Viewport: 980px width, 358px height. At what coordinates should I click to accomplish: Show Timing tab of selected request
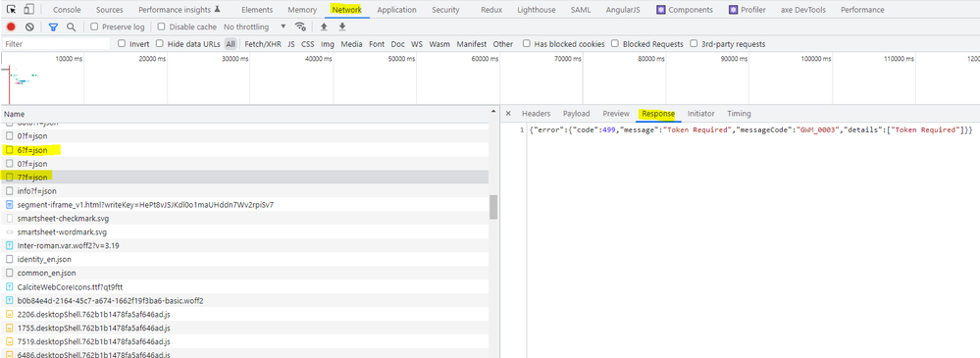(x=739, y=114)
